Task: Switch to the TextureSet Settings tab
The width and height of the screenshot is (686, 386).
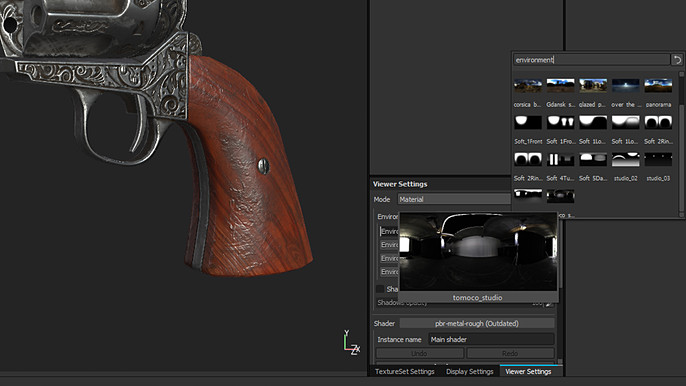Action: 404,372
